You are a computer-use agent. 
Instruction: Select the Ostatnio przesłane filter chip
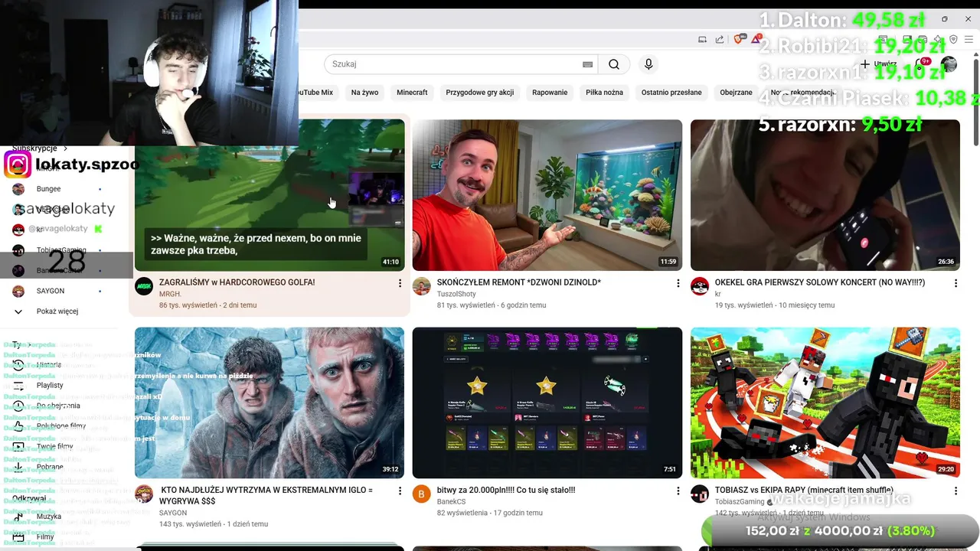pos(671,93)
